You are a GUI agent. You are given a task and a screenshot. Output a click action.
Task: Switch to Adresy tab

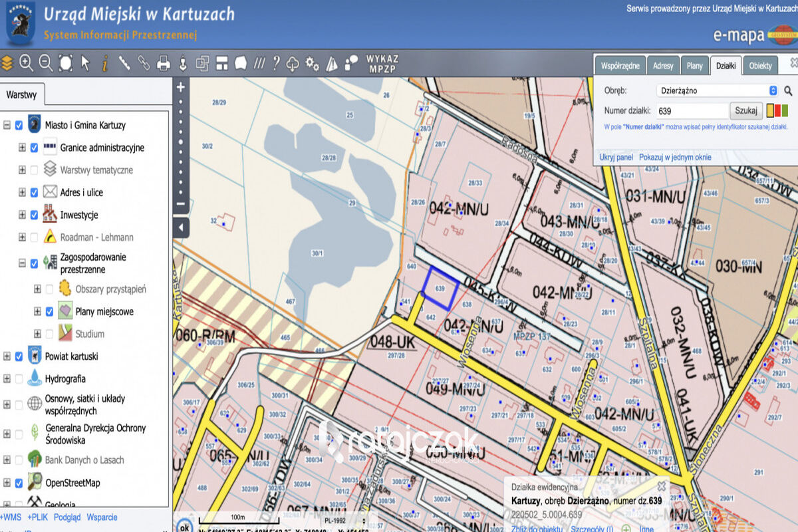click(663, 66)
